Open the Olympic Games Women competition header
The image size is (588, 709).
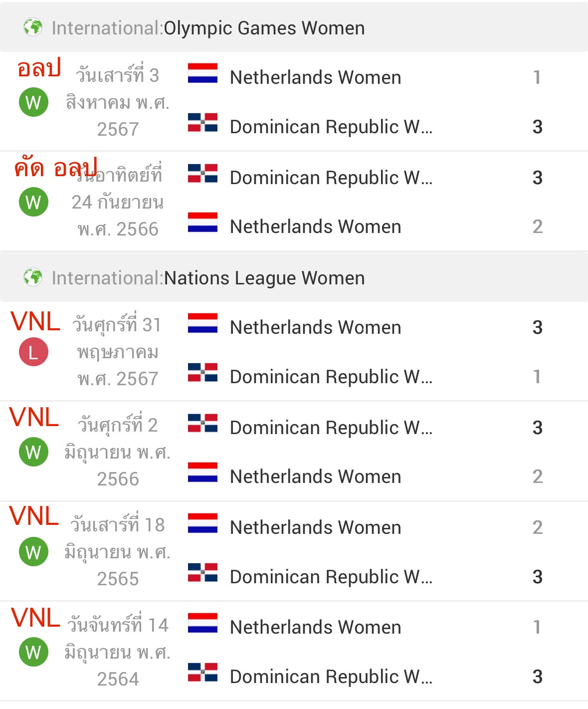pos(294,27)
